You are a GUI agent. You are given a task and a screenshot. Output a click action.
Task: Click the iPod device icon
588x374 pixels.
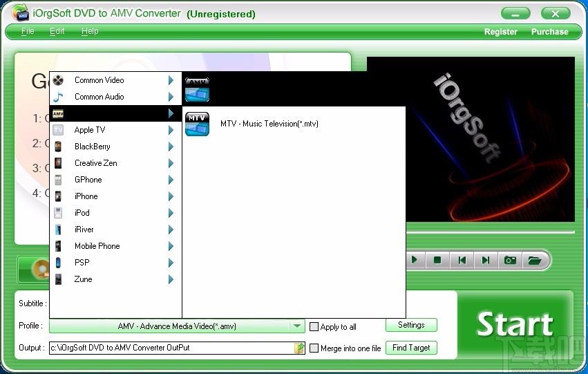point(58,213)
